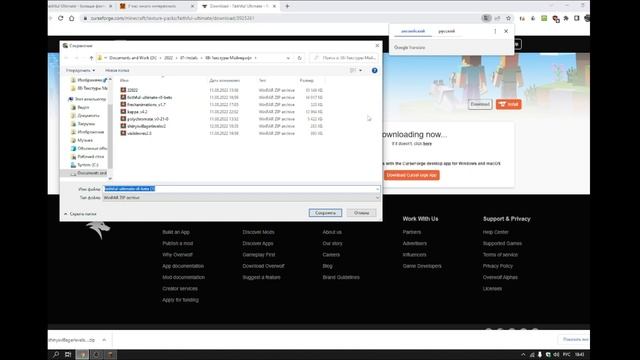Open the Help Center footer link
Image resolution: width=640 pixels, height=360 pixels.
tap(496, 232)
